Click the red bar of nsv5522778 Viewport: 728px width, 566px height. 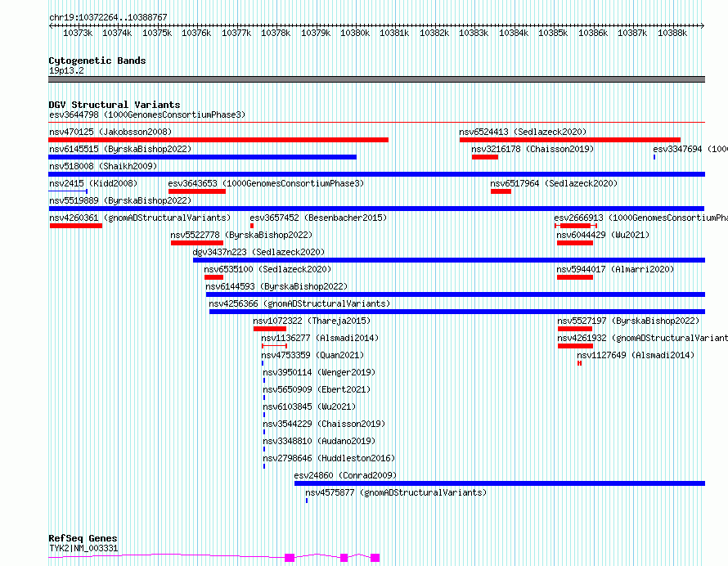(197, 243)
